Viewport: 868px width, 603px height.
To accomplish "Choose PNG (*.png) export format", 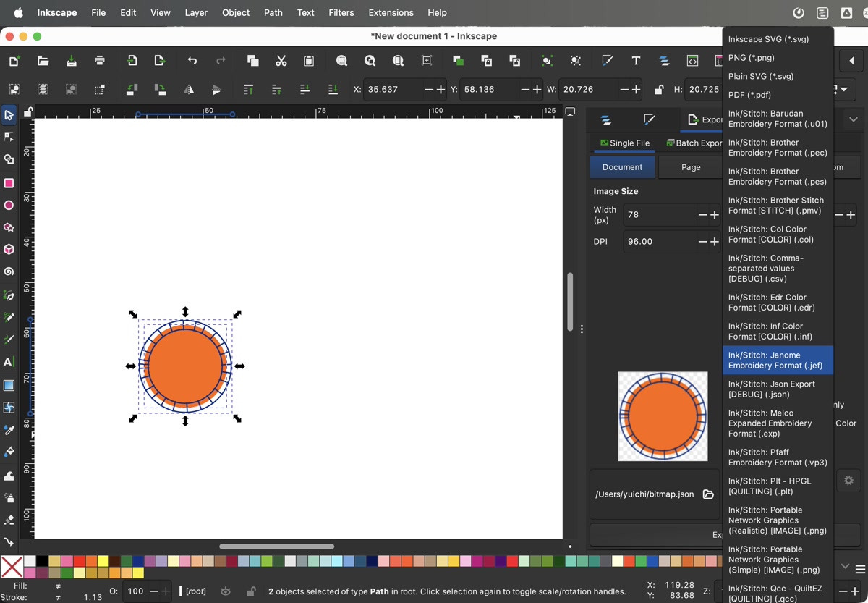I will tap(778, 58).
